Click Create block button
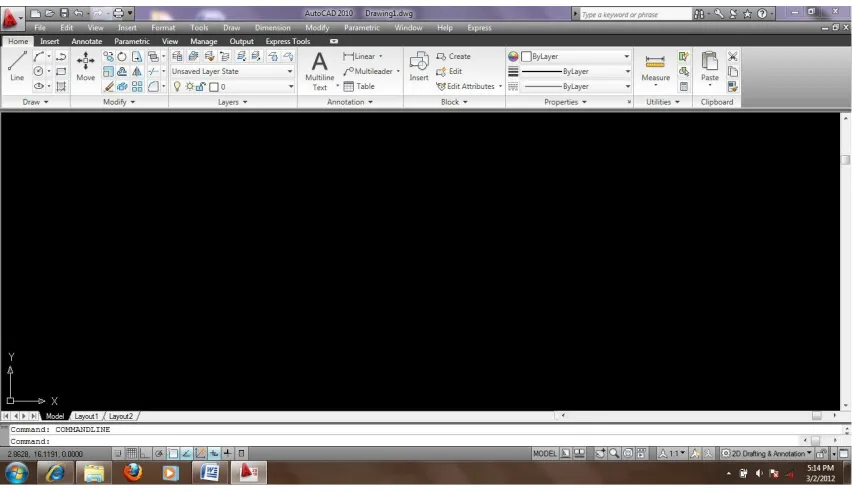 (453, 57)
